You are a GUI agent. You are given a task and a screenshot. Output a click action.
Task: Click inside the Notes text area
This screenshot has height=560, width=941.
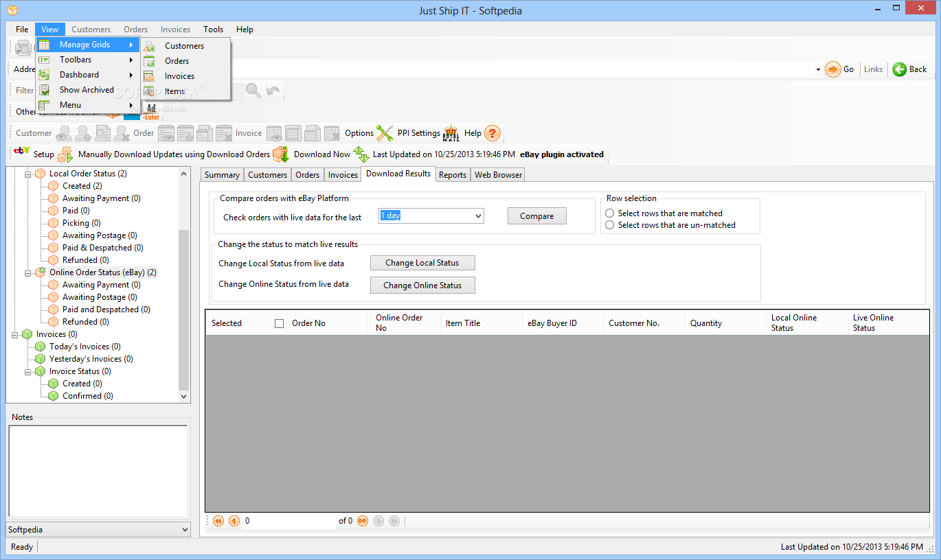[98, 471]
